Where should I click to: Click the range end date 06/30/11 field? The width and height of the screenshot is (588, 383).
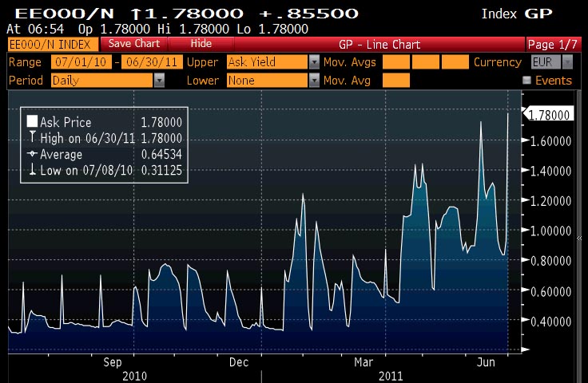pos(148,62)
